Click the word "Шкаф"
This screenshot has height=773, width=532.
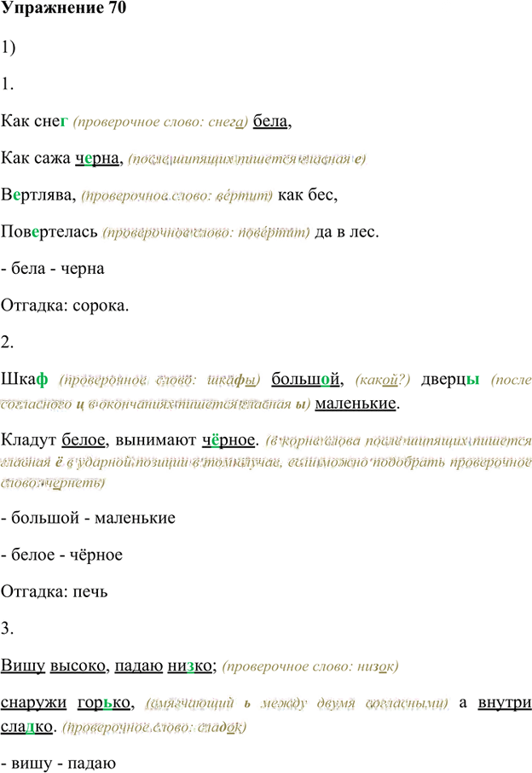point(25,379)
